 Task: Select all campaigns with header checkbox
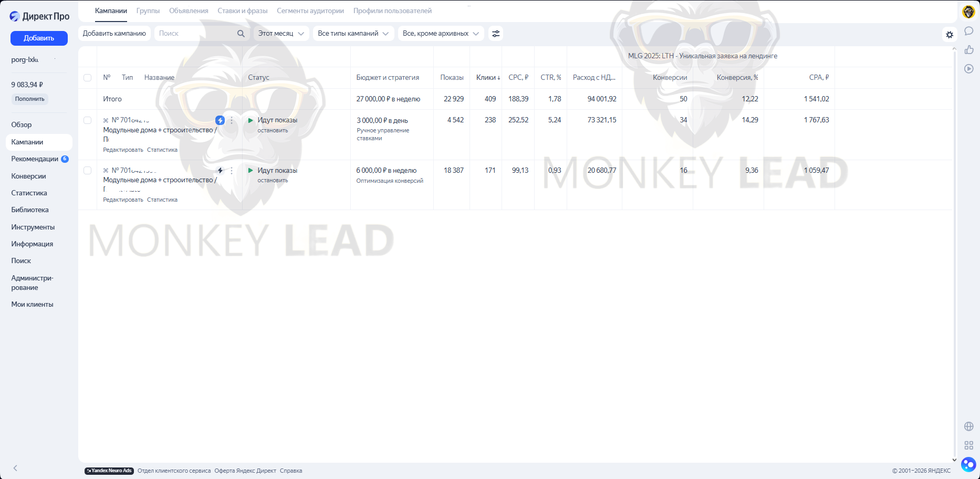88,78
